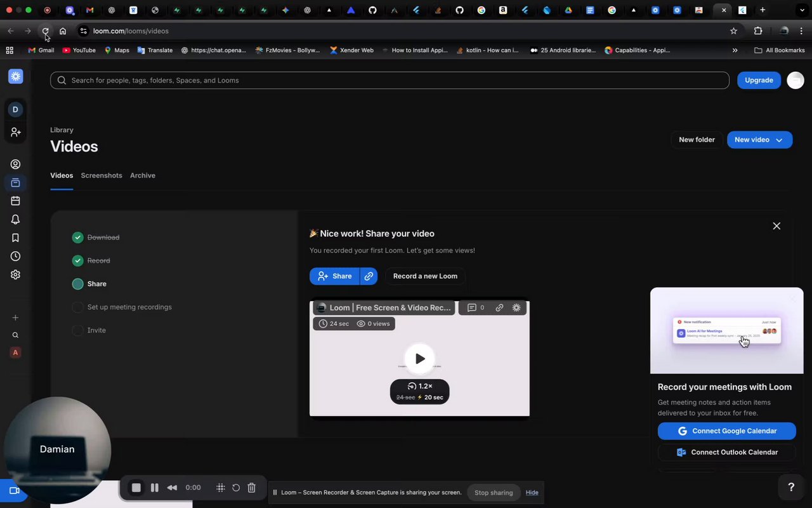
Task: Switch to the Archive tab
Action: click(143, 175)
